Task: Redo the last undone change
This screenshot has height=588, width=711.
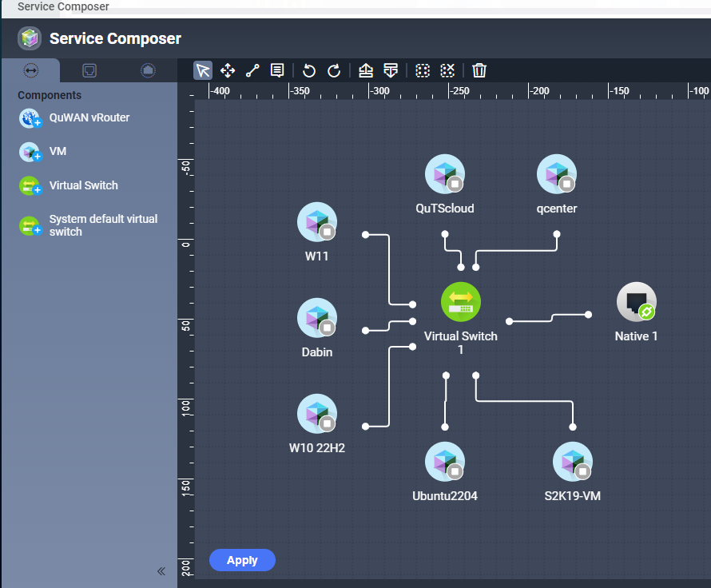Action: (334, 71)
